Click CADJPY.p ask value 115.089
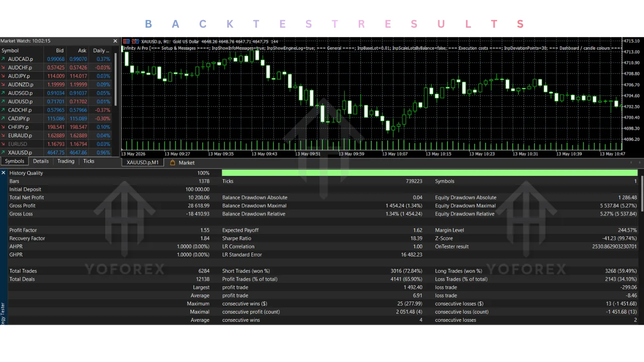The height and width of the screenshot is (362, 644). point(78,119)
